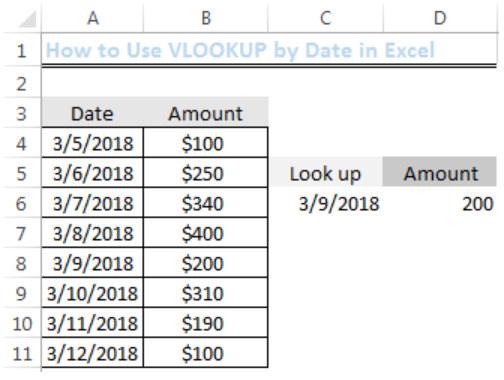
Task: Select row 1 header
Action: point(22,50)
